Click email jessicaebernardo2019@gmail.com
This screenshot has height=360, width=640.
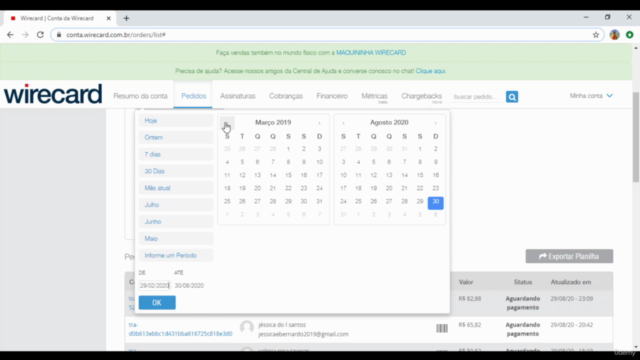303,334
